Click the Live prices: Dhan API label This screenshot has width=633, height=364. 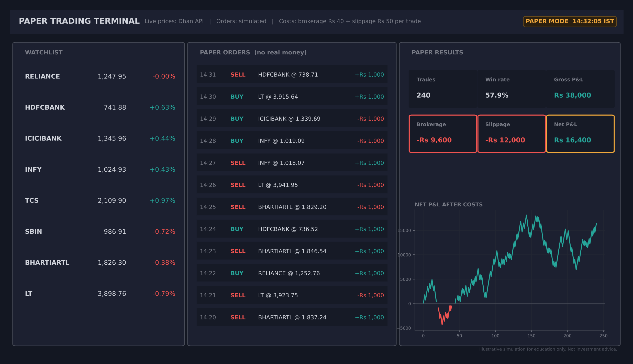[174, 21]
